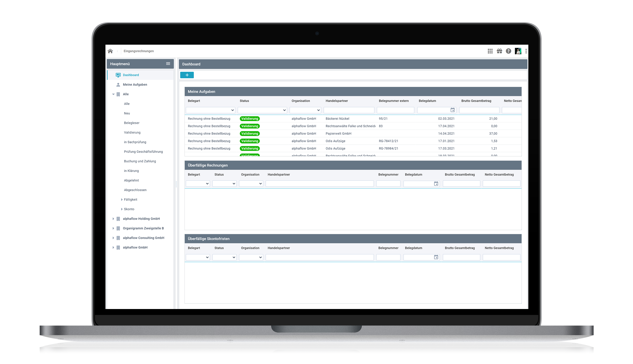Viewport: 633px width, 364px height.
Task: Select the in Klärung menu item
Action: click(x=131, y=171)
